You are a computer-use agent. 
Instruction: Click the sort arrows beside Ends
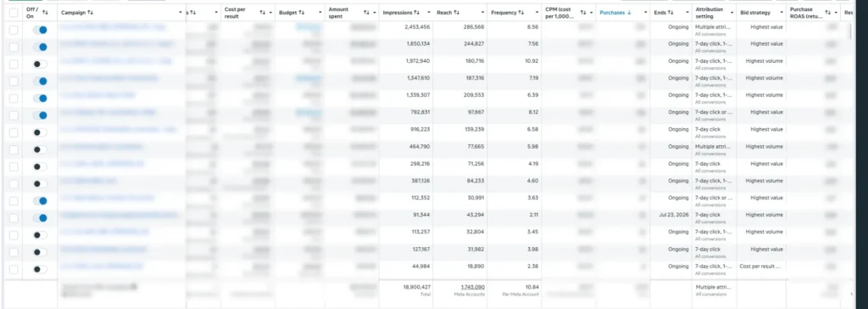pyautogui.click(x=670, y=12)
